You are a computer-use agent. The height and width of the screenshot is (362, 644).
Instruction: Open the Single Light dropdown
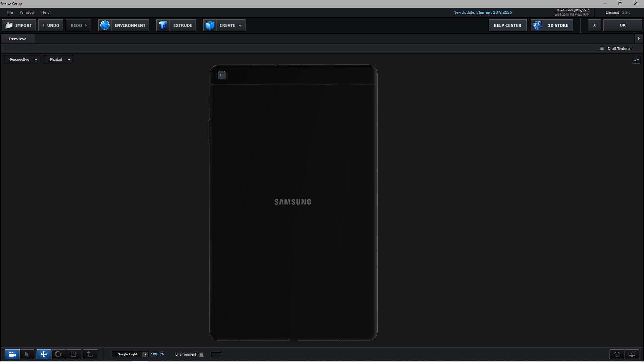(x=130, y=354)
